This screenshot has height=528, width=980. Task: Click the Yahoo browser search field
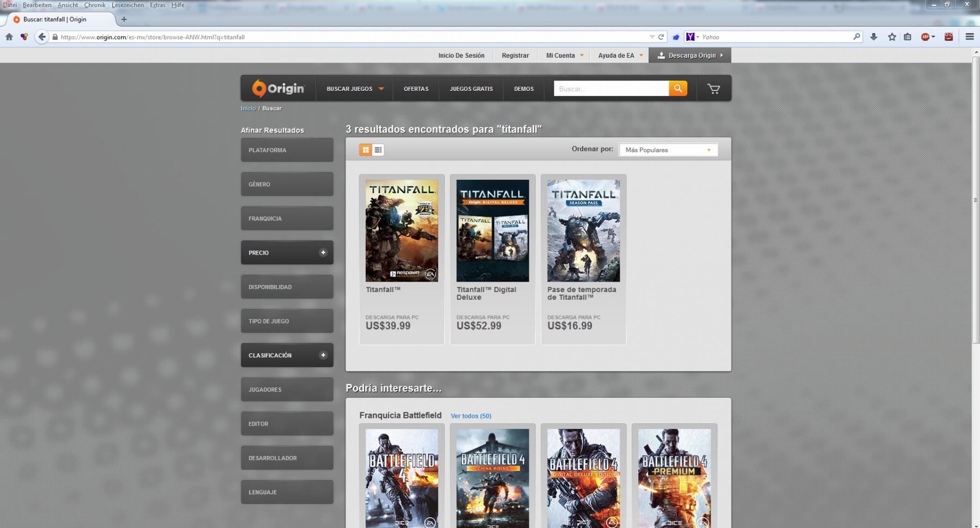pos(774,37)
